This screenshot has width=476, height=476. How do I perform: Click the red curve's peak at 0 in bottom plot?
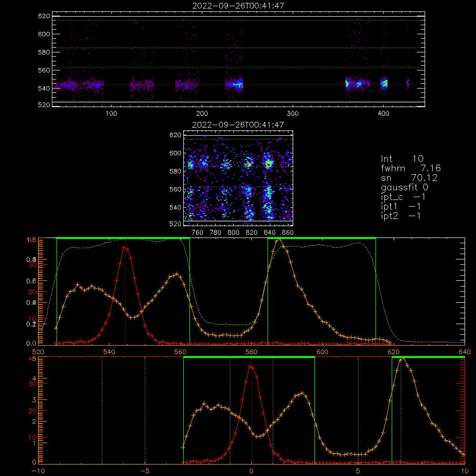tap(250, 367)
